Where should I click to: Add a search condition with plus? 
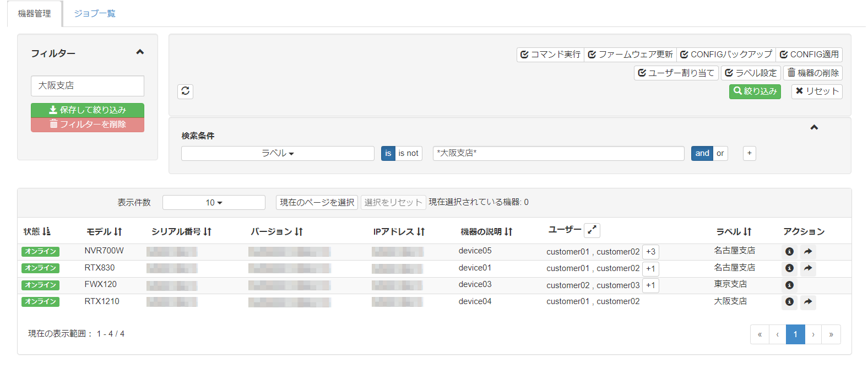[750, 153]
